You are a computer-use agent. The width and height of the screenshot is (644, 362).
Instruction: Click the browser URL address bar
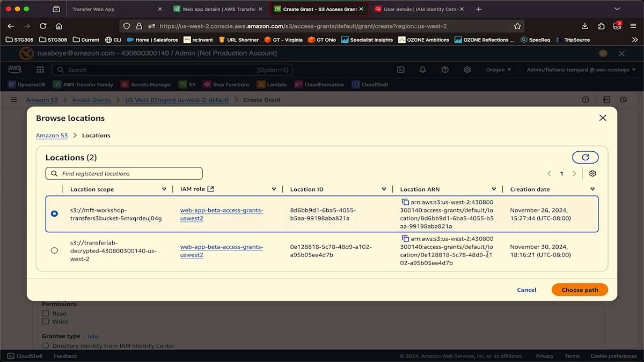322,26
